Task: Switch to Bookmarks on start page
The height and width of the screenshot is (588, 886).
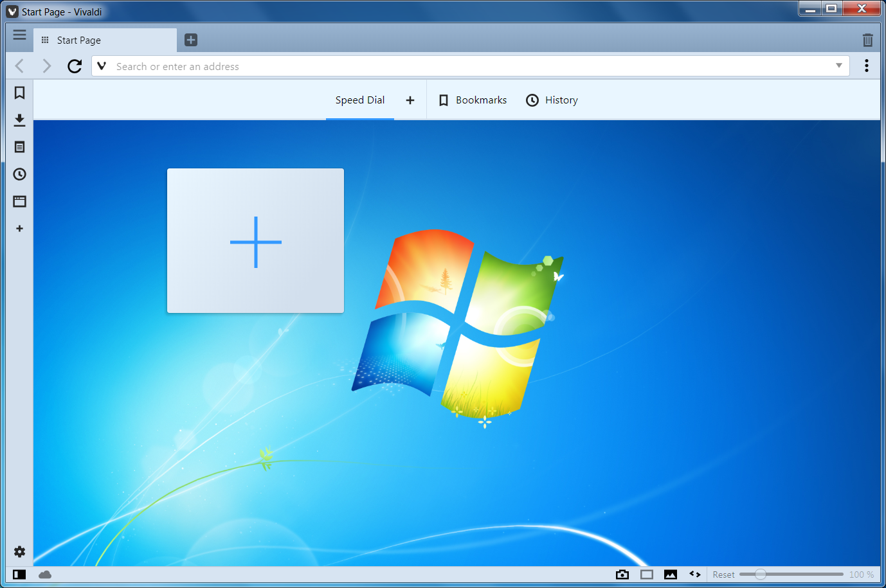Action: (473, 100)
